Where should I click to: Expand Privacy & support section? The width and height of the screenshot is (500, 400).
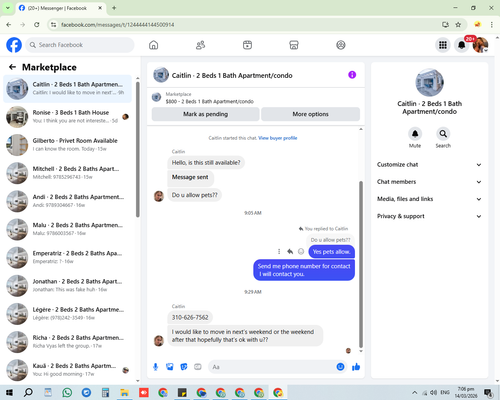click(430, 216)
